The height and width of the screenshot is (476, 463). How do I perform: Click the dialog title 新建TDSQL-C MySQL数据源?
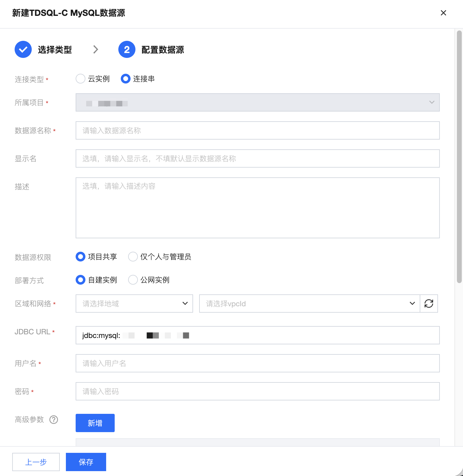tap(69, 13)
